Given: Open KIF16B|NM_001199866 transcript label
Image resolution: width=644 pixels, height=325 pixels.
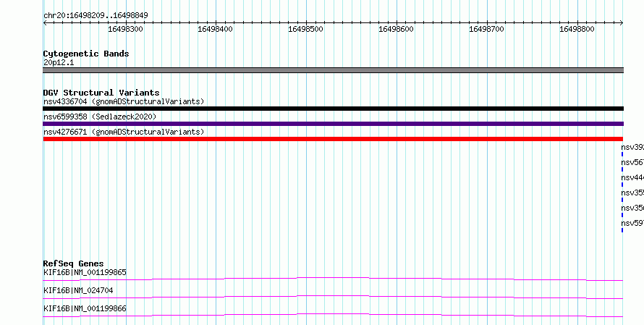Looking at the screenshot, I should (85, 308).
